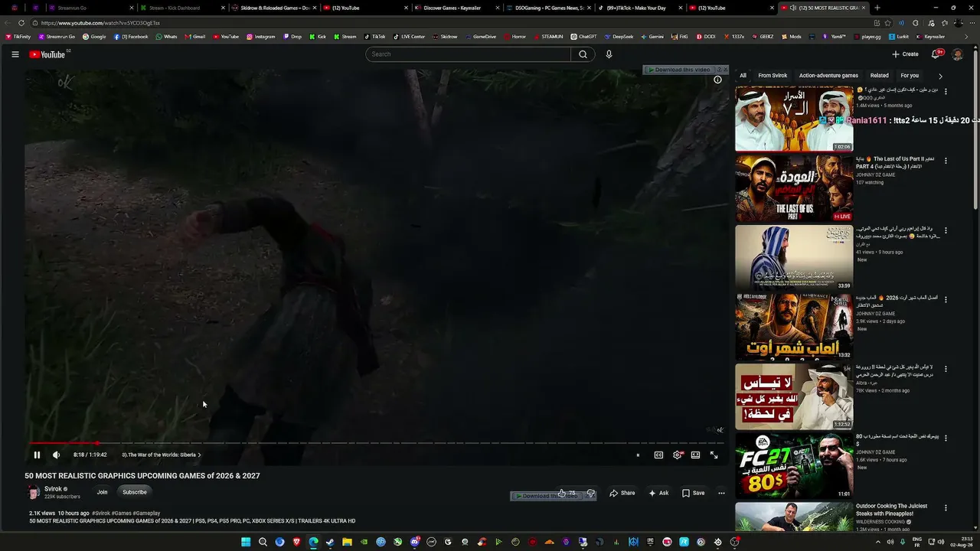Select the 'Related' filter chip
980x551 pixels.
click(x=880, y=76)
